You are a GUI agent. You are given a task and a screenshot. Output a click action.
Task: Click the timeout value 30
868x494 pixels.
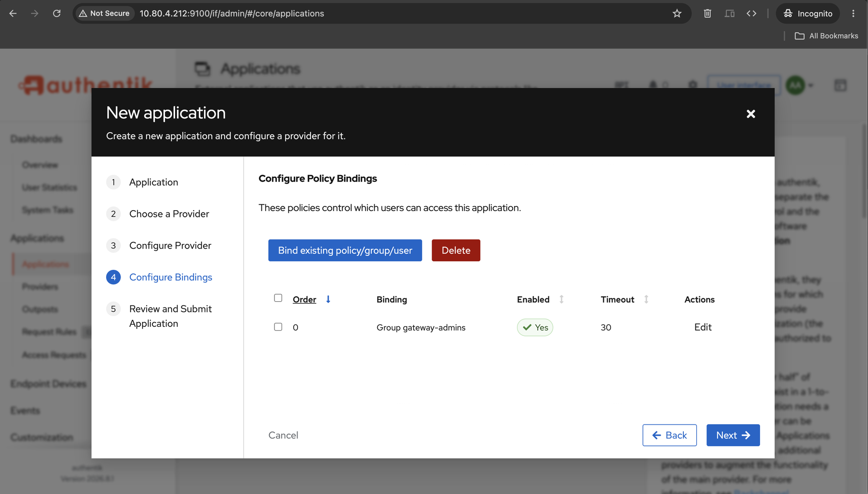click(x=606, y=328)
